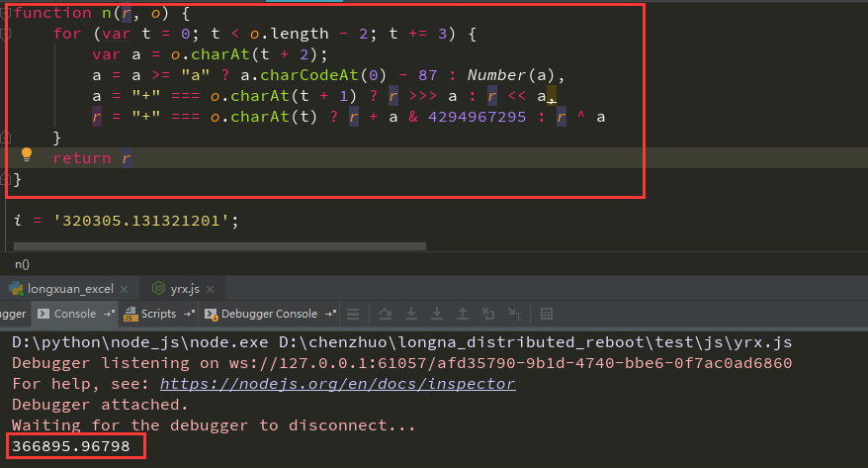Click the Run to Cursor icon
This screenshot has height=468, width=868.
tap(513, 315)
